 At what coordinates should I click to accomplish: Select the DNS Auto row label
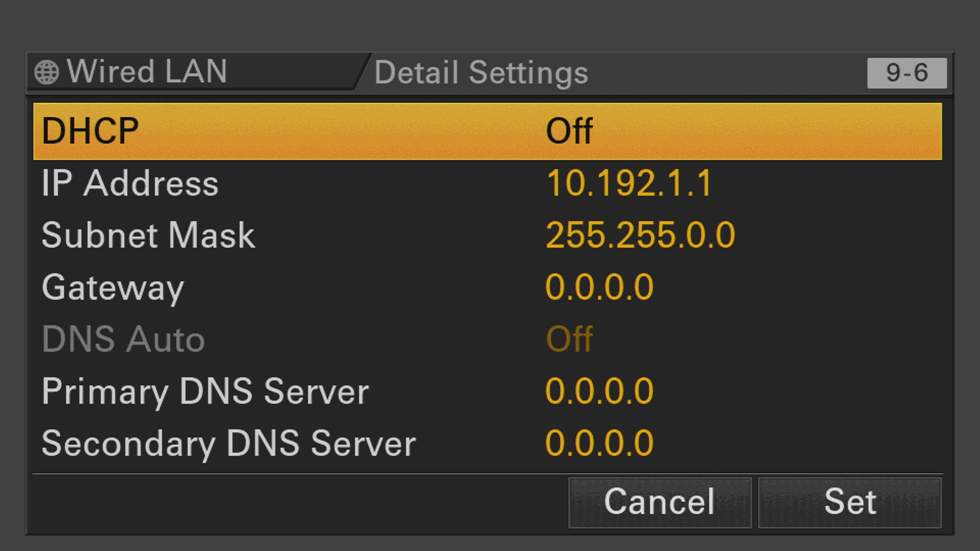(123, 339)
